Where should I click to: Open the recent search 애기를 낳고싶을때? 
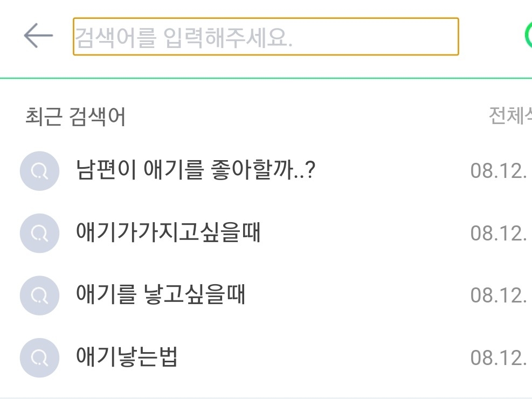point(161,295)
